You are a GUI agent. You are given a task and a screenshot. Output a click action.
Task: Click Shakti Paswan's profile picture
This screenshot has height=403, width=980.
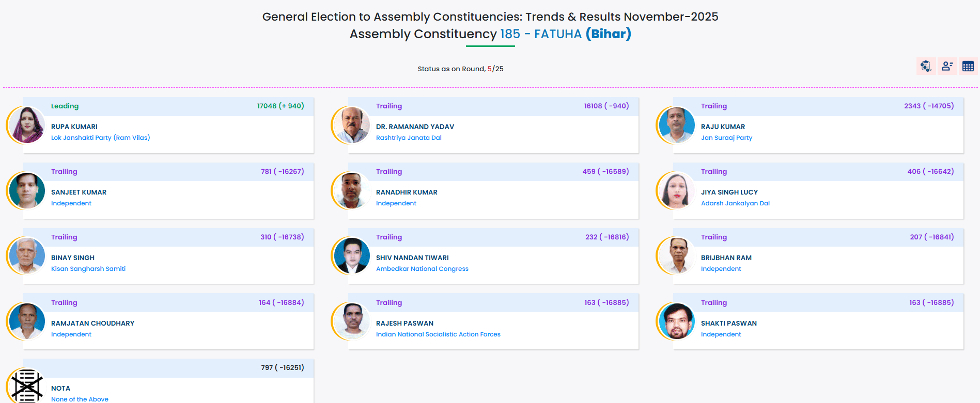(x=677, y=322)
